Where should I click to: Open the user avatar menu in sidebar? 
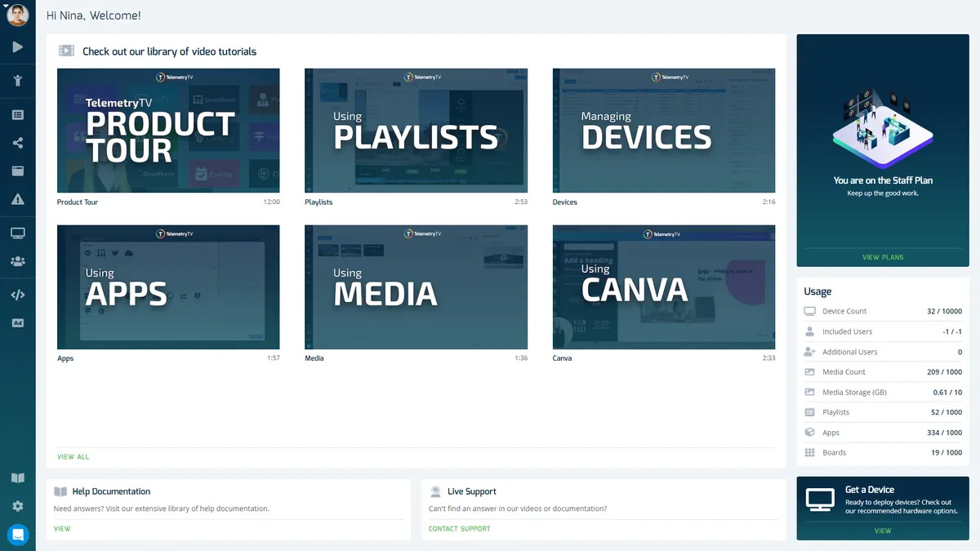click(x=17, y=15)
